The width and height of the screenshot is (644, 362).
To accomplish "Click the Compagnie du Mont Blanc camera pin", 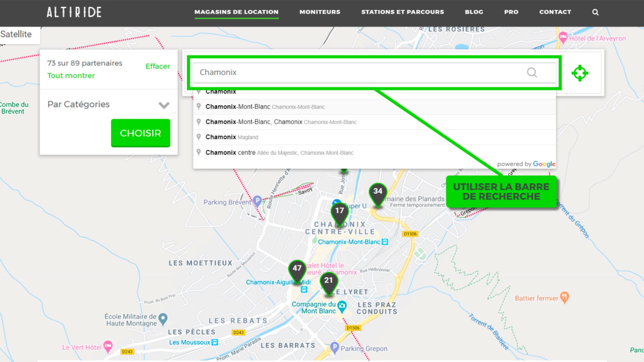I will click(342, 307).
